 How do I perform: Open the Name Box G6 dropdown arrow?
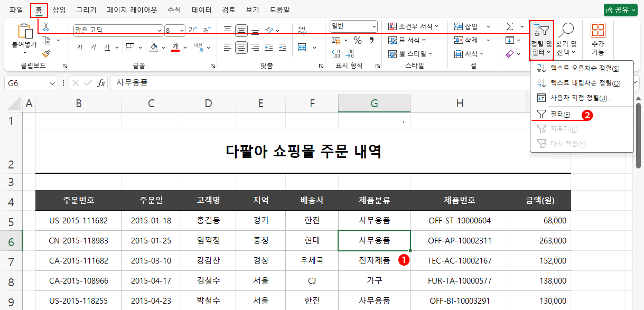click(x=52, y=83)
